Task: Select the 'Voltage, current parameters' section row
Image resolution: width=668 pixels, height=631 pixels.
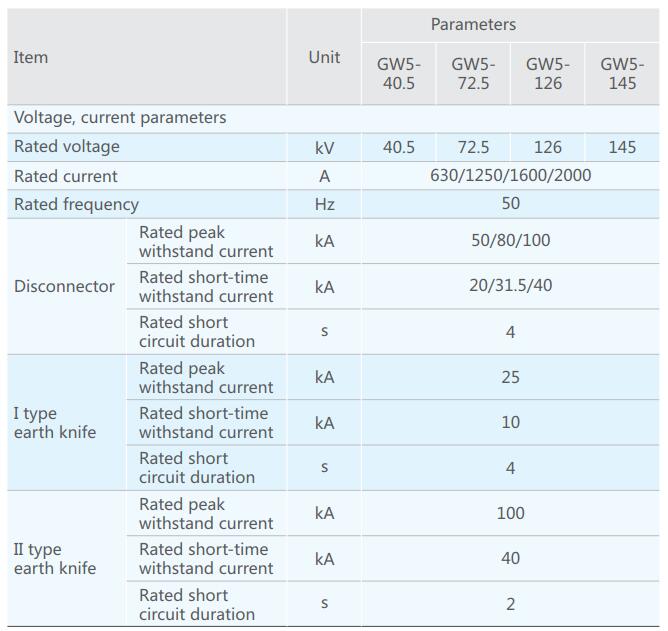Action: 120,118
